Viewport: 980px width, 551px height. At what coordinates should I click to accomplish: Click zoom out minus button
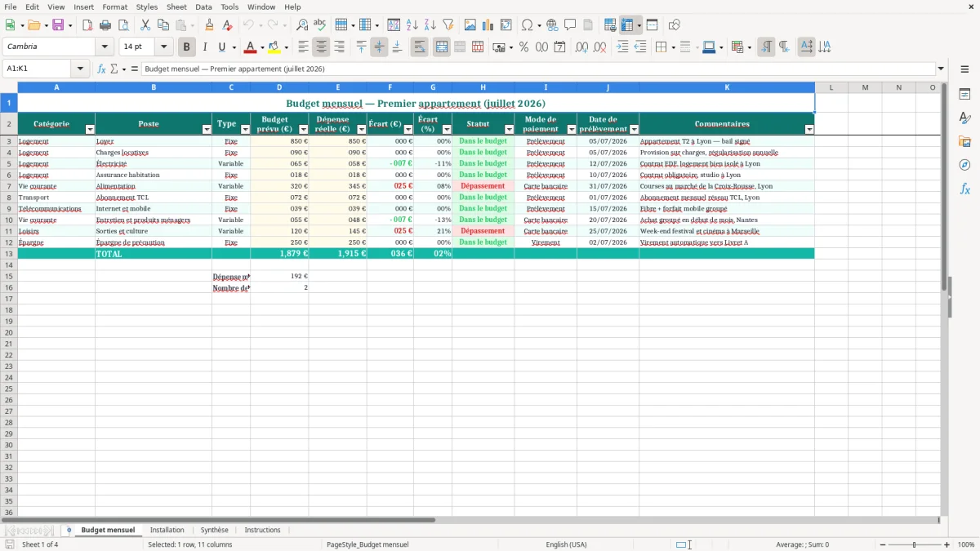(883, 544)
